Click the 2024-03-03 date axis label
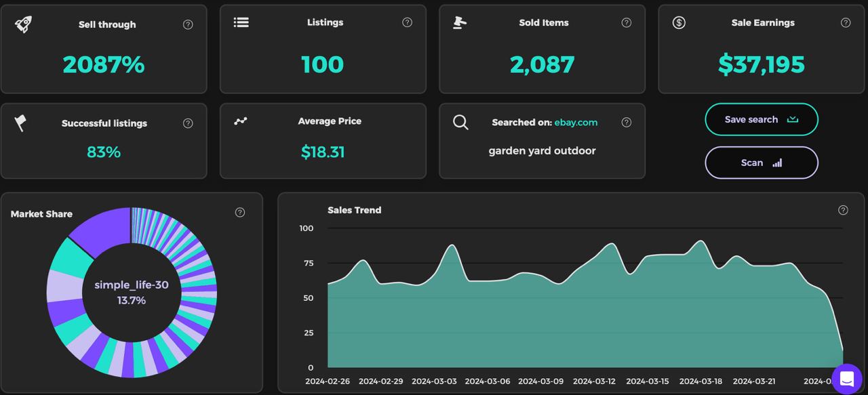The height and width of the screenshot is (395, 868). pos(434,381)
